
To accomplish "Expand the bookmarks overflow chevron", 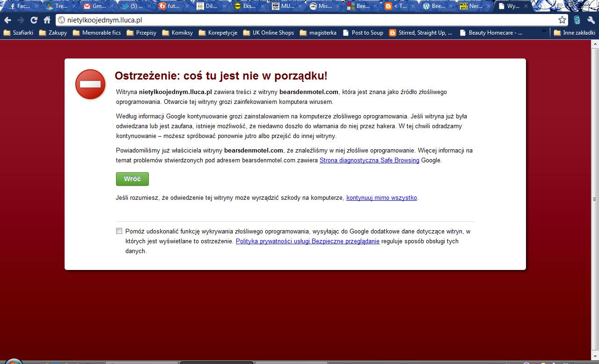I will coord(544,32).
